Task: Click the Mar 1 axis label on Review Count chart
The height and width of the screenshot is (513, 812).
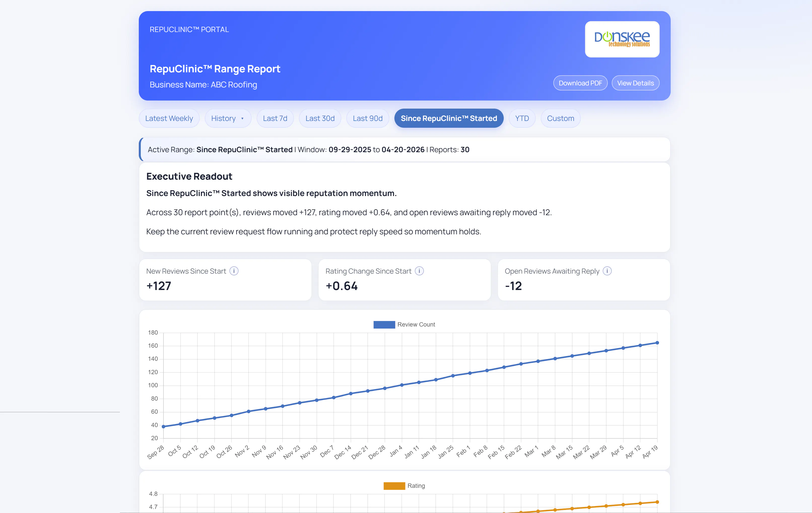Action: point(531,451)
